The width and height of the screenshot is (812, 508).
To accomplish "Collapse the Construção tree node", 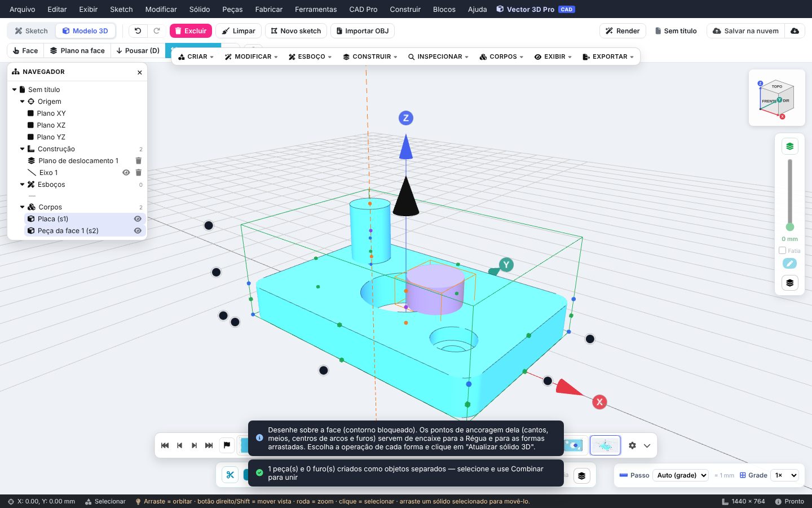I will (23, 149).
